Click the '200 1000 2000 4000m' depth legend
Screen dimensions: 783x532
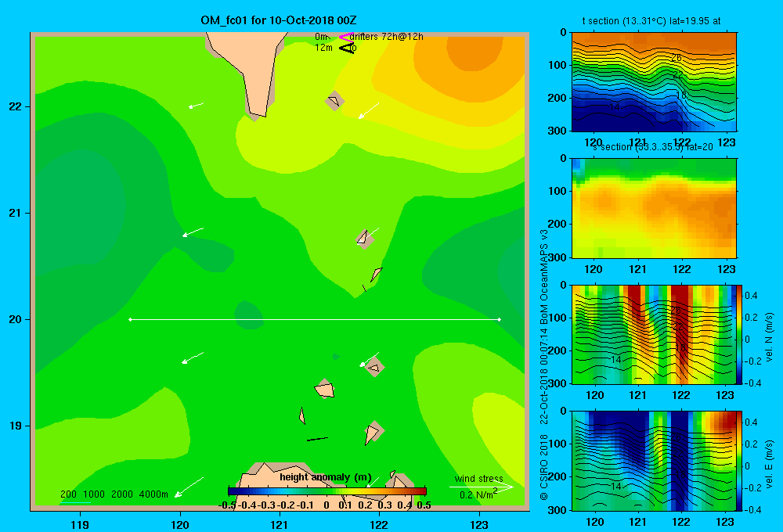[114, 494]
